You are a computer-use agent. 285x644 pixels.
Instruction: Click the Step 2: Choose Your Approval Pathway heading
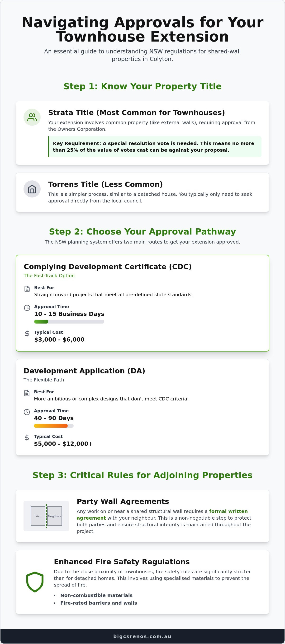coord(142,231)
